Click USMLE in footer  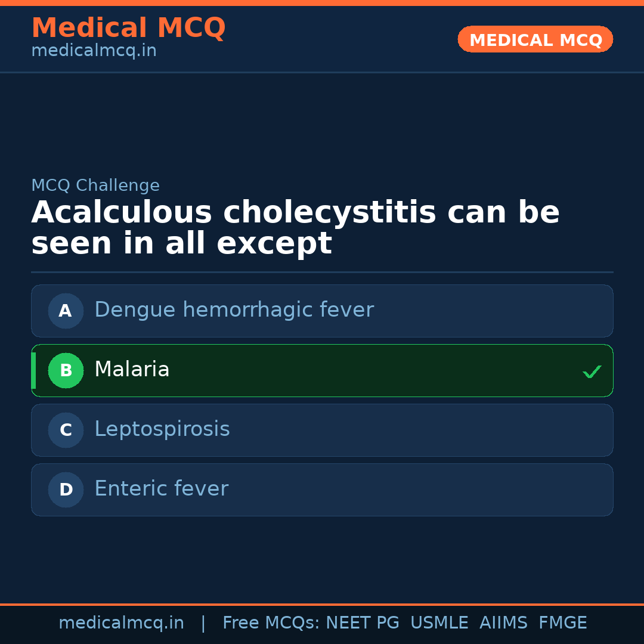click(439, 623)
